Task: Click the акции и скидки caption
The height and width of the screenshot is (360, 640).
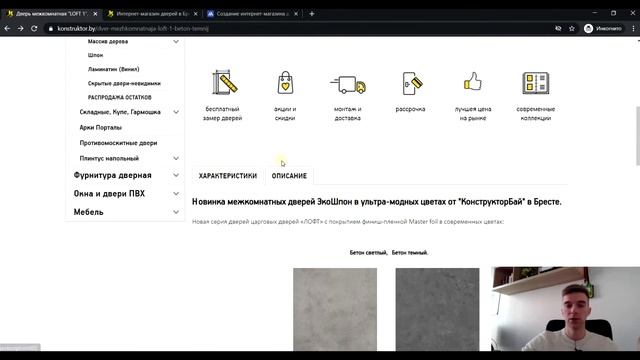Action: coord(285,113)
